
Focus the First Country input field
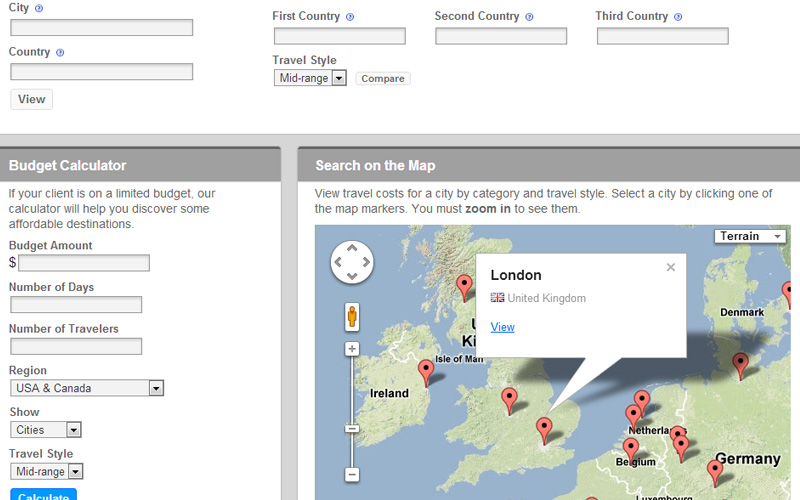(x=340, y=36)
